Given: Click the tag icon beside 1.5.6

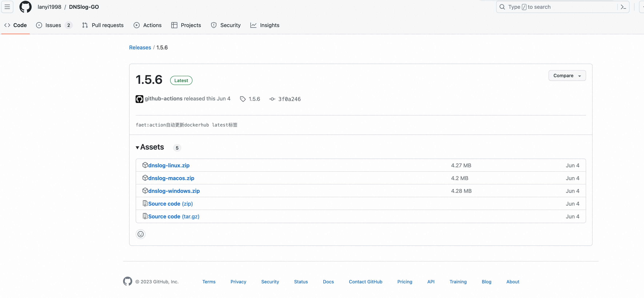Looking at the screenshot, I should coord(243,99).
